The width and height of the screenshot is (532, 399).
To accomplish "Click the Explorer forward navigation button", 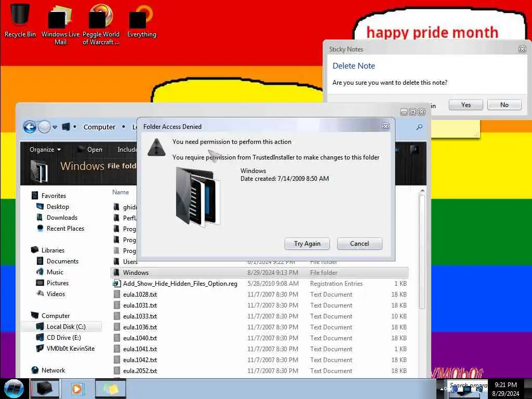I will (x=44, y=127).
